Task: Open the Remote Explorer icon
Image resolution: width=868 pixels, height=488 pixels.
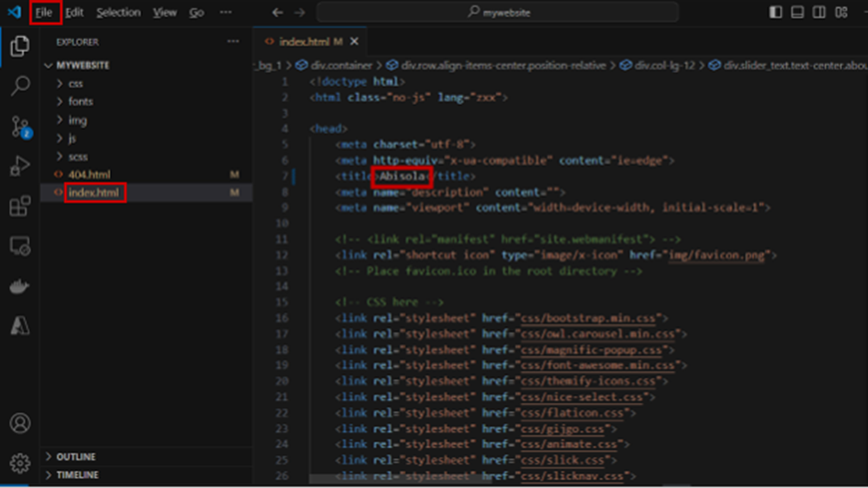Action: point(20,246)
